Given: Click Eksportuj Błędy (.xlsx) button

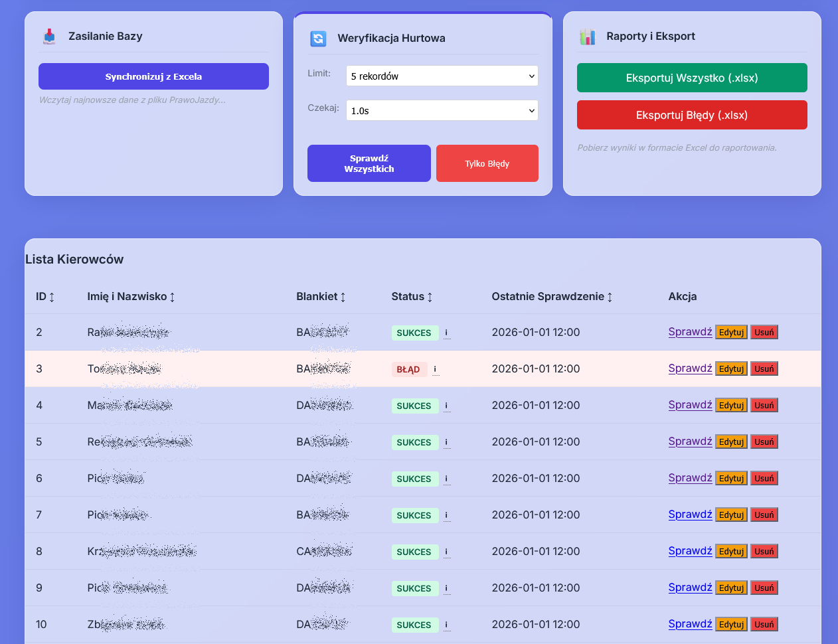Looking at the screenshot, I should [x=692, y=115].
